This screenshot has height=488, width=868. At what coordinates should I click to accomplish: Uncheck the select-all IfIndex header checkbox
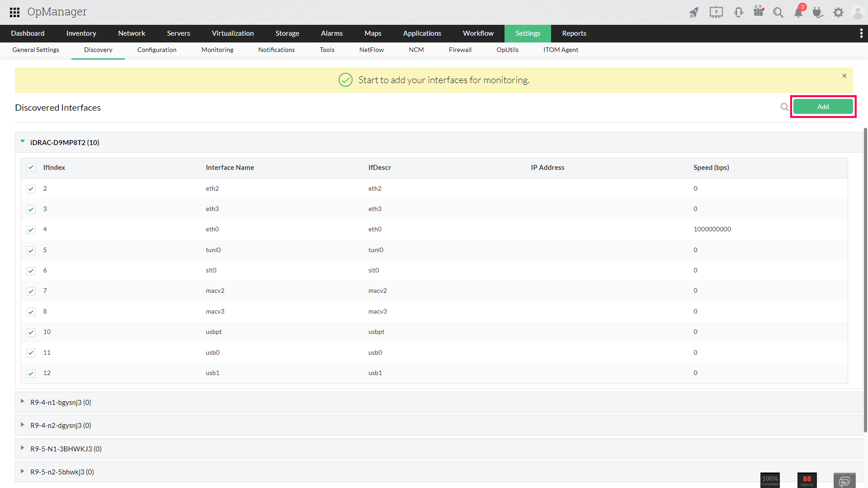(x=31, y=168)
